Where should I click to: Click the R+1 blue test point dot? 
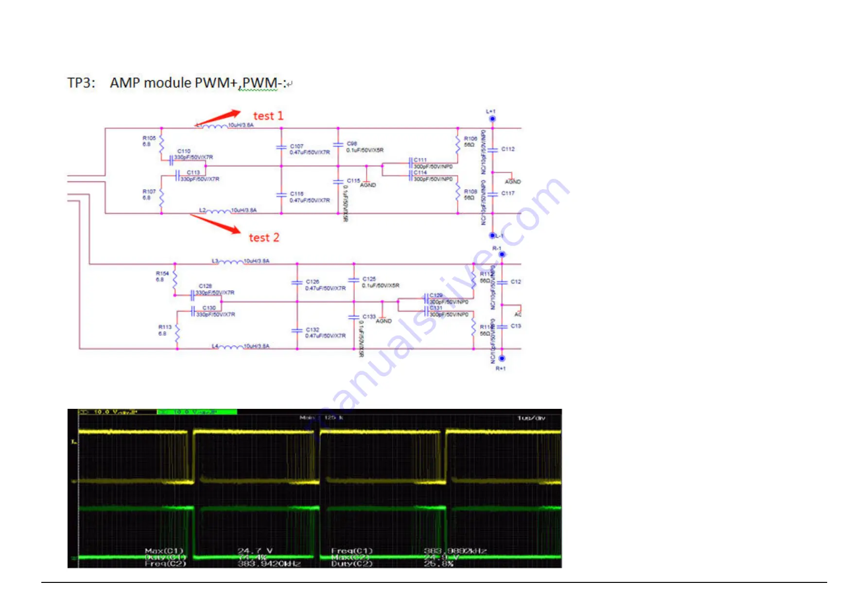coord(502,358)
